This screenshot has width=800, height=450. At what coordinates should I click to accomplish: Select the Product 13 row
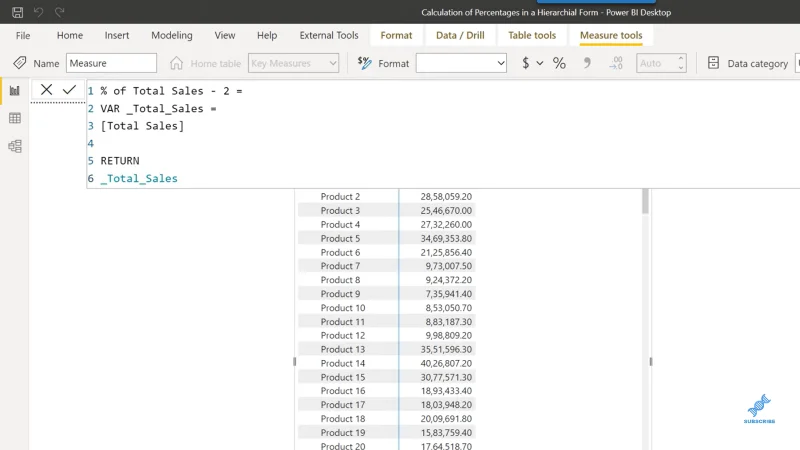386,349
